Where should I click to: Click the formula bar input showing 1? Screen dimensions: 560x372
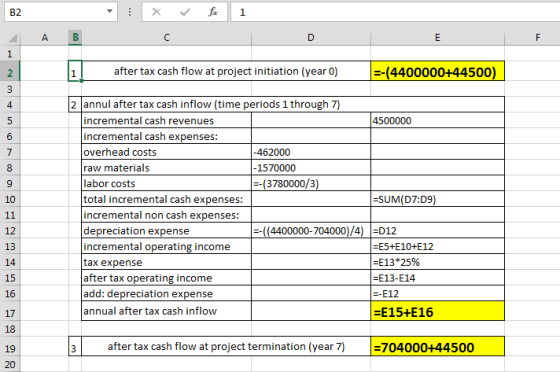coord(395,12)
